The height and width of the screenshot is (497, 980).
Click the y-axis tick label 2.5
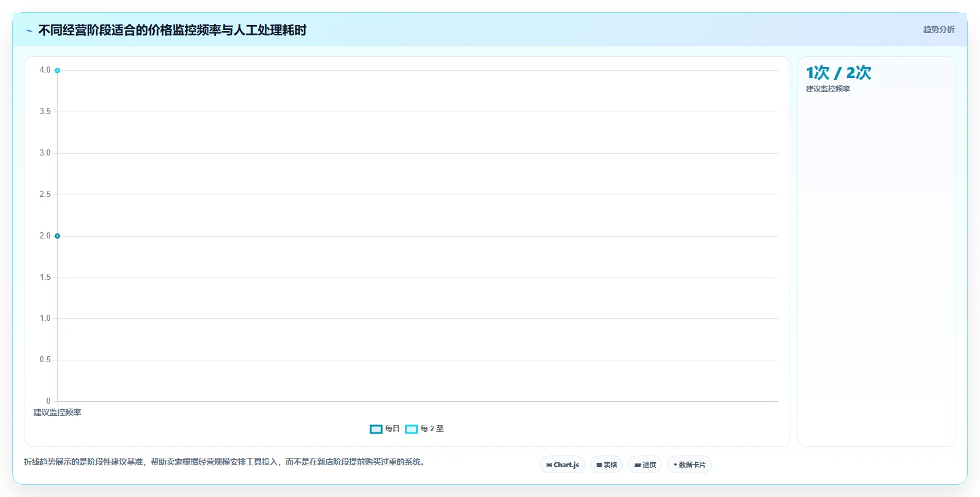tap(45, 195)
